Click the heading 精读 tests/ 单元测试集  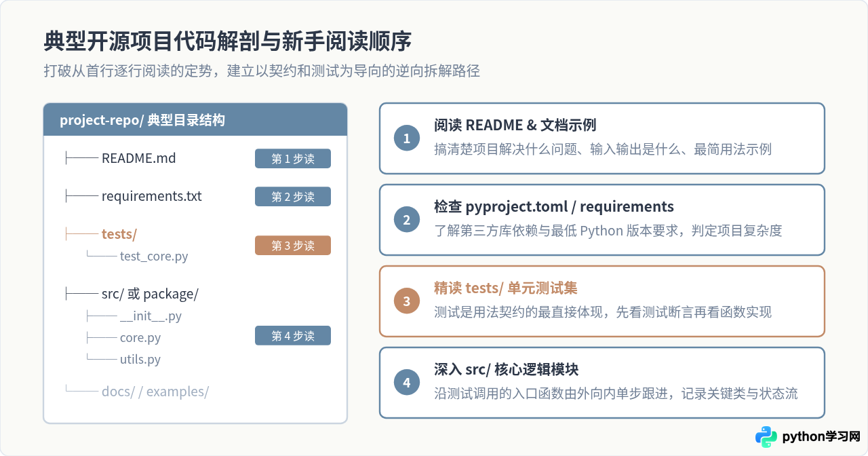(x=506, y=288)
